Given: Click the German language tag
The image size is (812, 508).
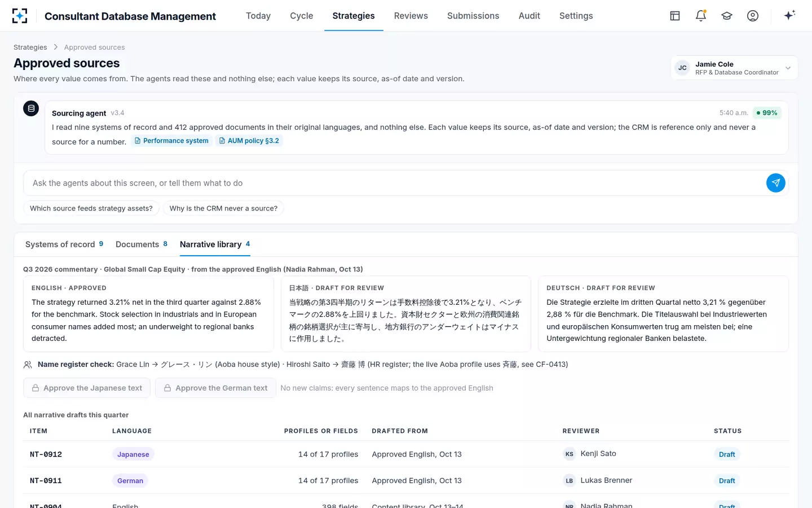Looking at the screenshot, I should click(130, 481).
